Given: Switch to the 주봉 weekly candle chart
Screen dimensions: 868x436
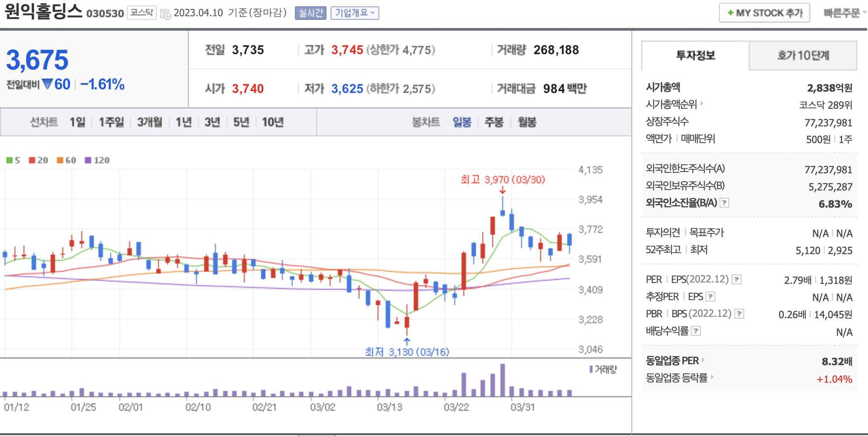Looking at the screenshot, I should (494, 122).
